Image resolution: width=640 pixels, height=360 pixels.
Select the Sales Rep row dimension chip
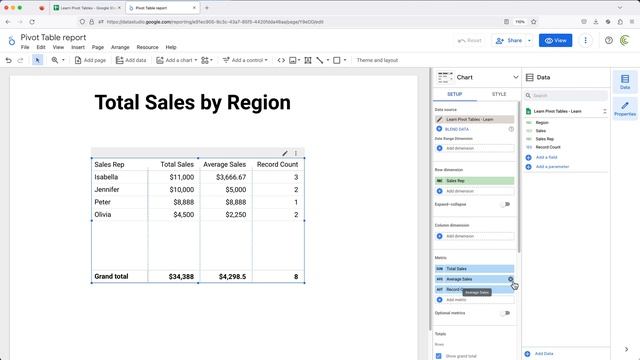click(474, 181)
